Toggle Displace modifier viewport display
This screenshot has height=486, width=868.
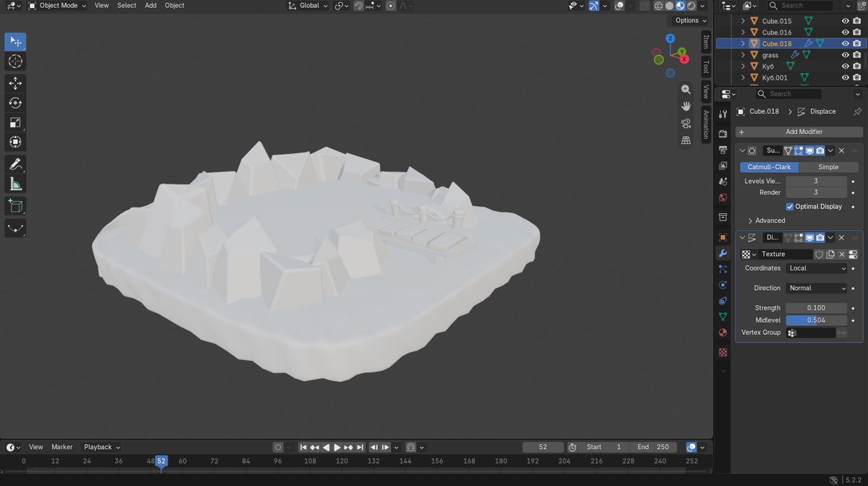pyautogui.click(x=809, y=238)
